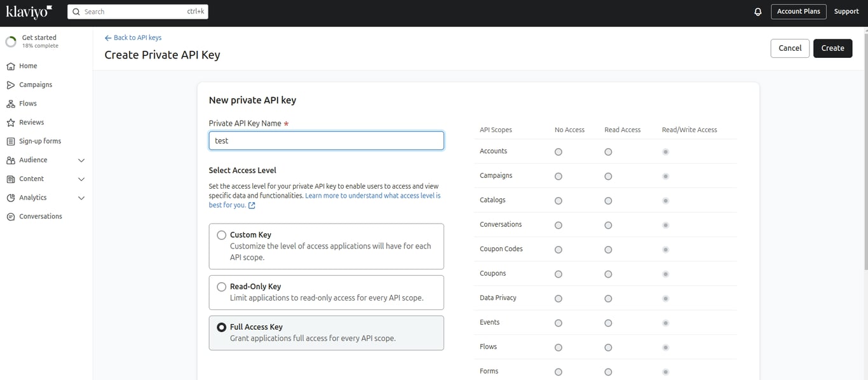Screen dimensions: 868x380
Task: Click the Get started progress ring
Action: point(11,42)
